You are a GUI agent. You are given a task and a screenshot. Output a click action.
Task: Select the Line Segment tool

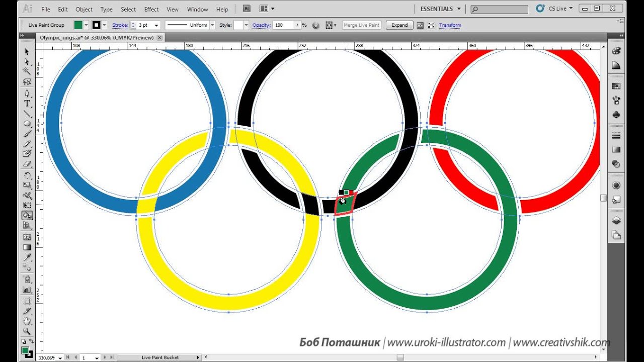(27, 114)
